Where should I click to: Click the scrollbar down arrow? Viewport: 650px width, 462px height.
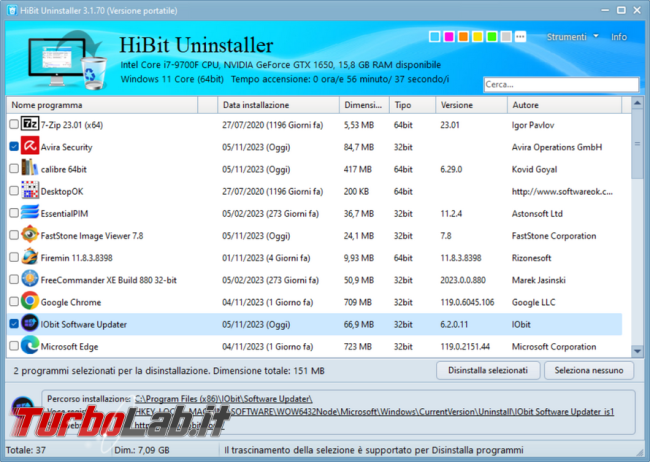coord(637,351)
